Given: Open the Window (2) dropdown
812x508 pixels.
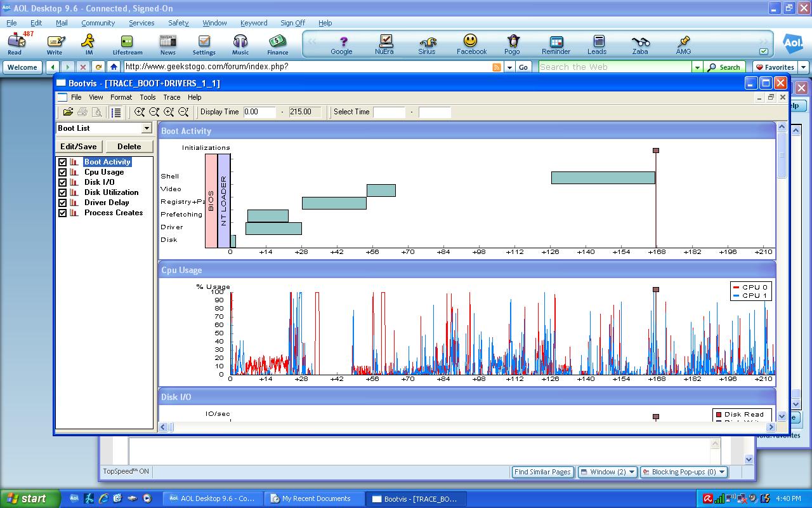Looking at the screenshot, I should (x=607, y=472).
